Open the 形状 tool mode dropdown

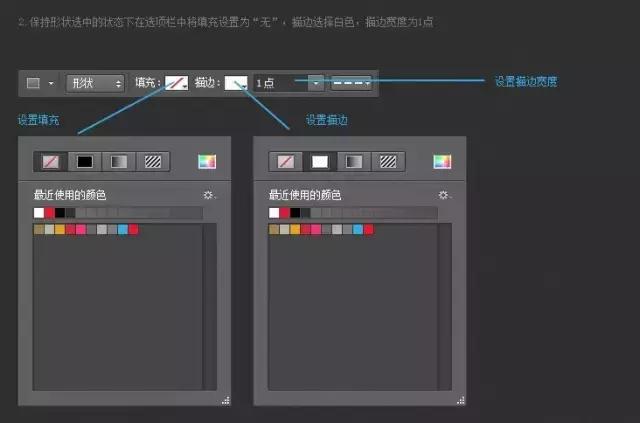click(95, 83)
